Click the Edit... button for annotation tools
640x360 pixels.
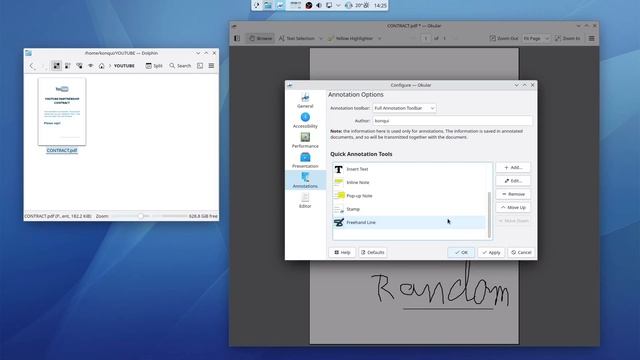coord(513,181)
